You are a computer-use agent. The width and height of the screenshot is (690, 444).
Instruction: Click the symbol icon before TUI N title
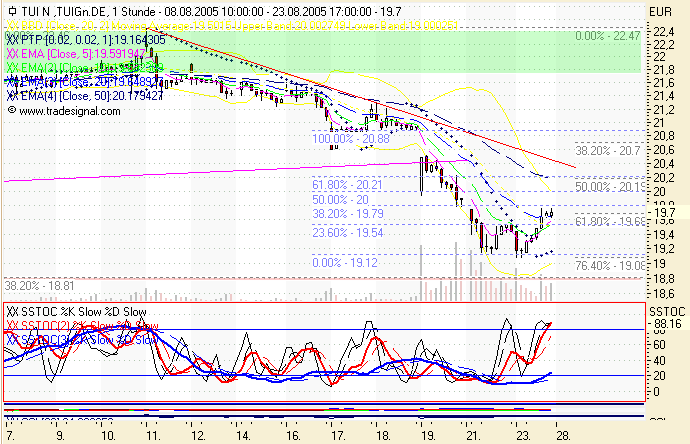click(x=12, y=10)
